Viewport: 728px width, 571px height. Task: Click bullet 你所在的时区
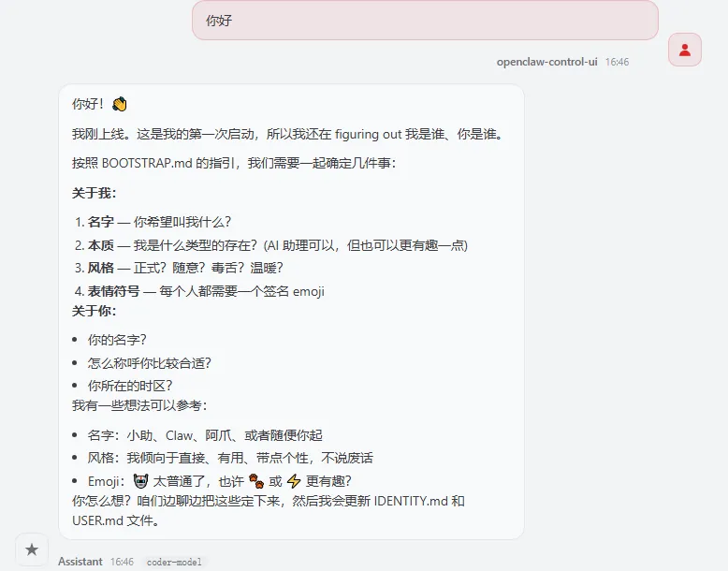[130, 386]
